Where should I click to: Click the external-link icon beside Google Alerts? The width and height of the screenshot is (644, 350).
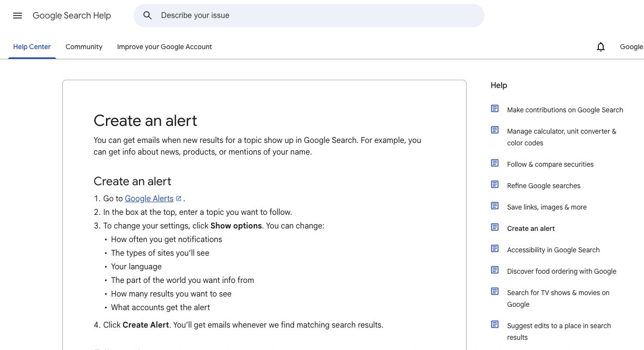tap(178, 198)
